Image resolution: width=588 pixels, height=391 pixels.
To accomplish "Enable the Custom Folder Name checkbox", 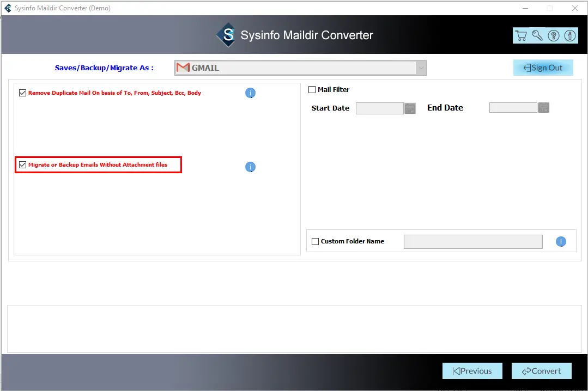I will [316, 241].
